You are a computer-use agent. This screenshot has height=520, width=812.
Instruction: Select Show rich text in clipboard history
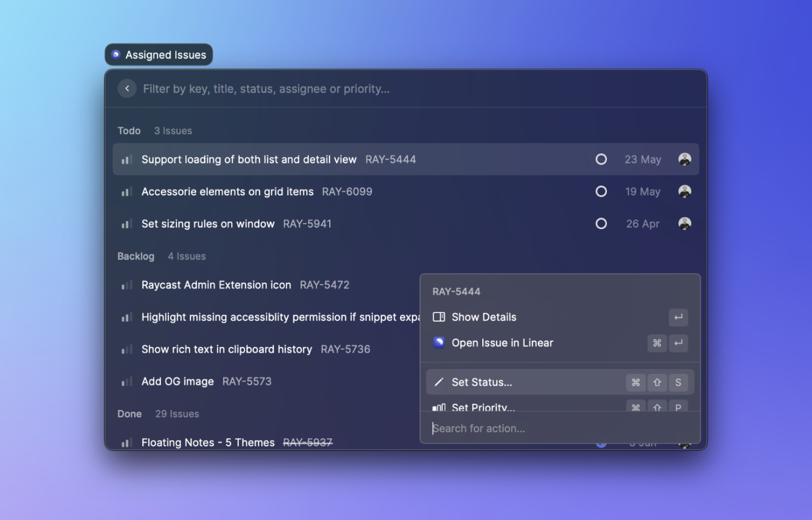pyautogui.click(x=266, y=349)
